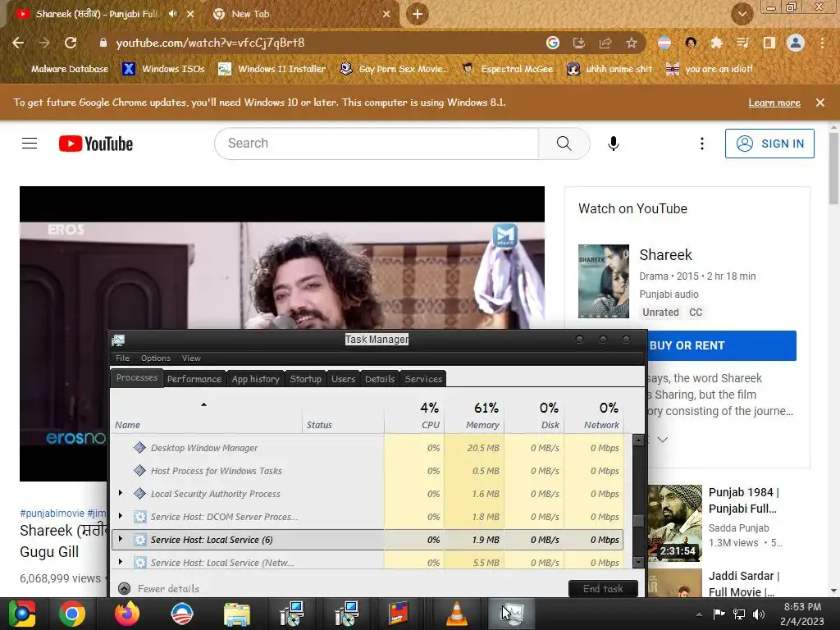Open the Windows 11 Installer bookmark

pos(272,69)
